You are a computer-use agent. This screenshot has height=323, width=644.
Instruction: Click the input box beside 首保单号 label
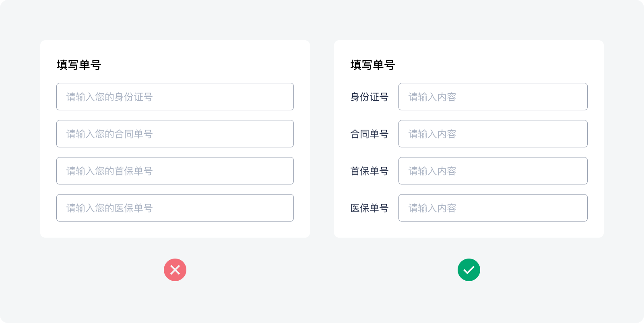[493, 171]
